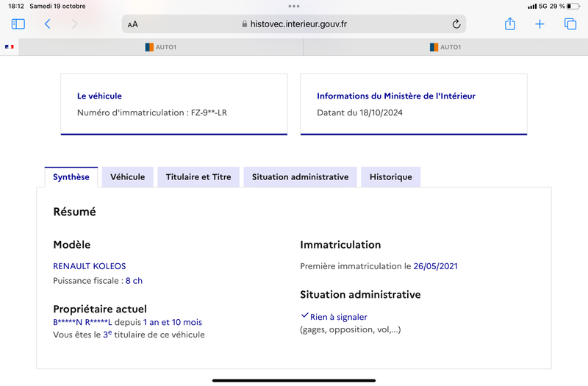Click the first registration date 26/05/2021
The width and height of the screenshot is (588, 386).
click(435, 266)
